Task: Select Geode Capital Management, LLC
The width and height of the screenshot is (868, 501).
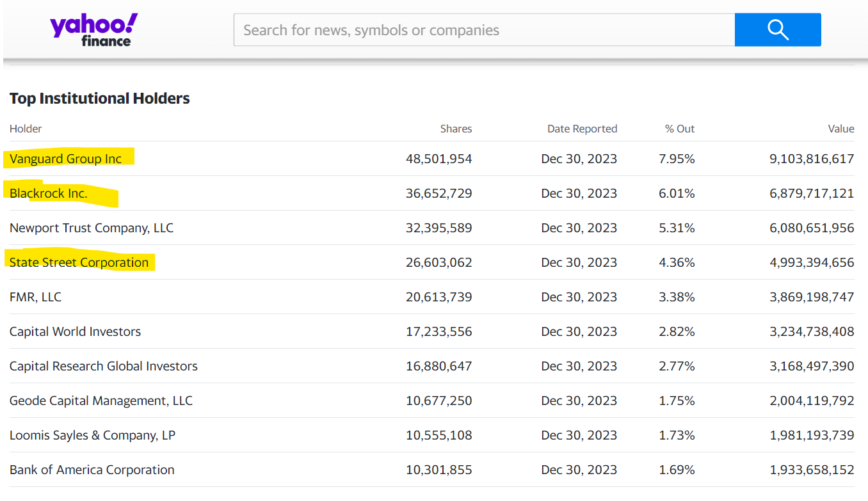Action: click(x=101, y=401)
